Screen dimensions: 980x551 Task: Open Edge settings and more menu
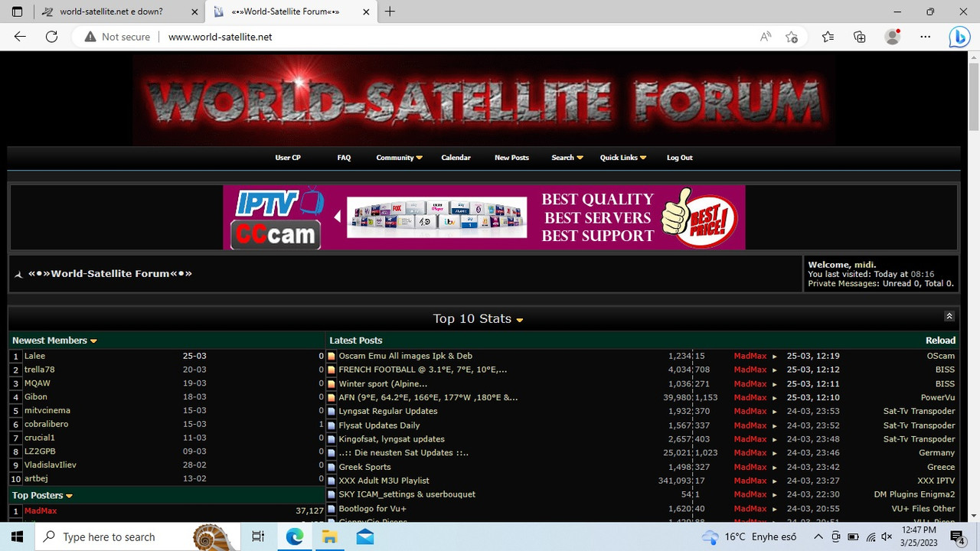925,37
